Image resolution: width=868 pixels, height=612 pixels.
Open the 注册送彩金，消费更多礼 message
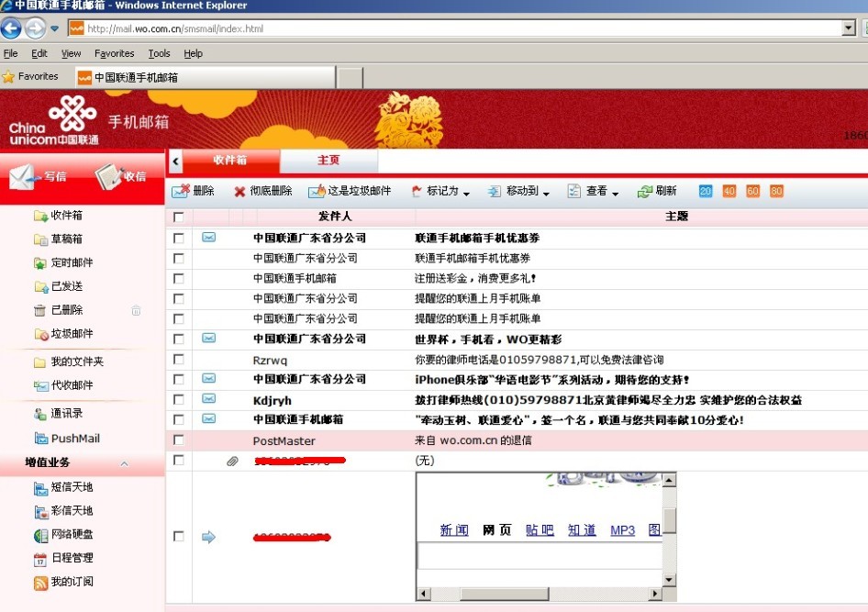(x=475, y=278)
